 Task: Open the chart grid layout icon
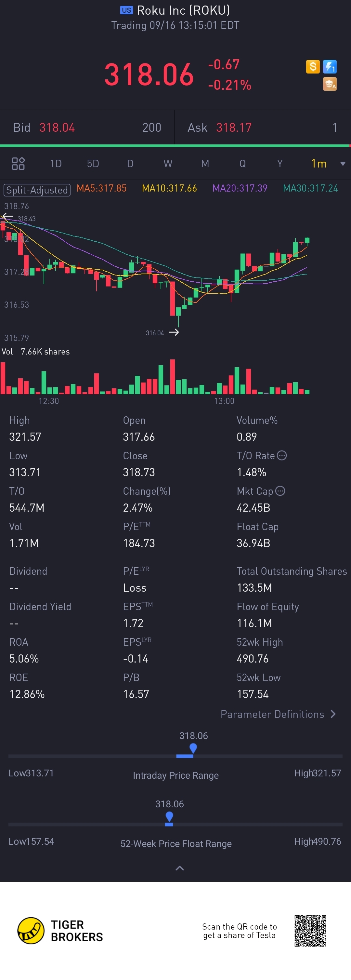click(x=18, y=164)
